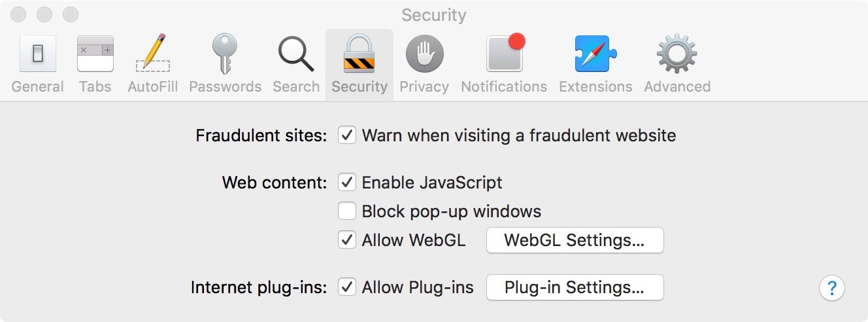Enable Block pop-up windows checkbox
The width and height of the screenshot is (868, 322).
coord(346,211)
